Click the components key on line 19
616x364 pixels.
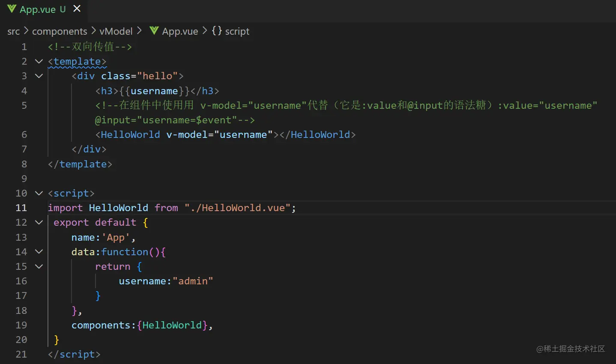(x=101, y=325)
